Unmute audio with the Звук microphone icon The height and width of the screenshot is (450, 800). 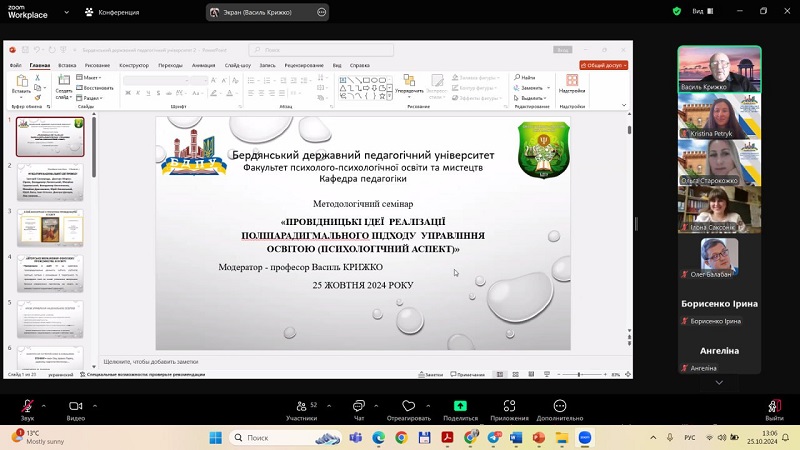(x=28, y=406)
